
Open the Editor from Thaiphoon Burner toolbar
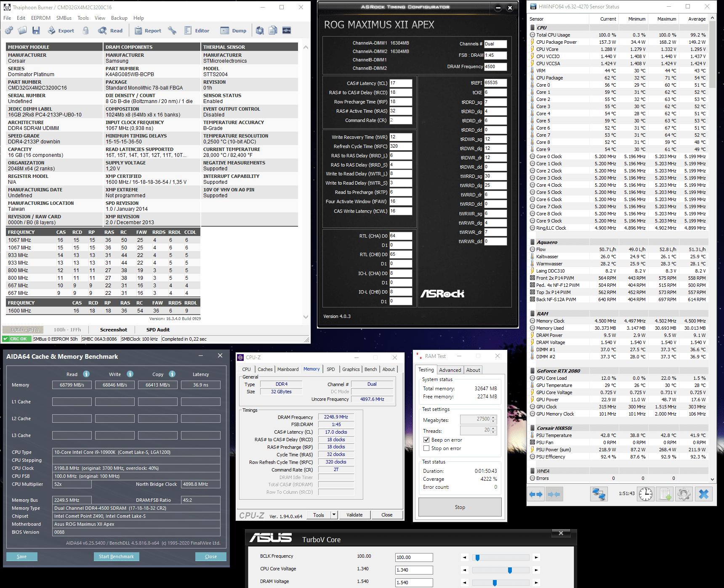point(197,31)
